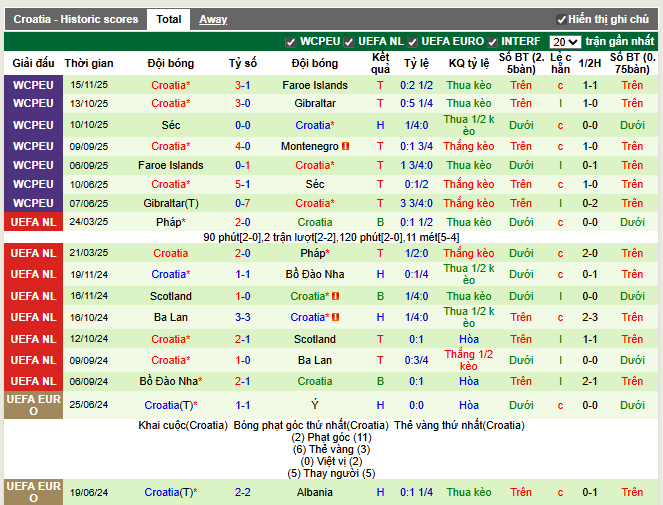Click the UEFA NL badge for the 24/03/25 match
Viewport: 663px width, 505px height.
[33, 222]
